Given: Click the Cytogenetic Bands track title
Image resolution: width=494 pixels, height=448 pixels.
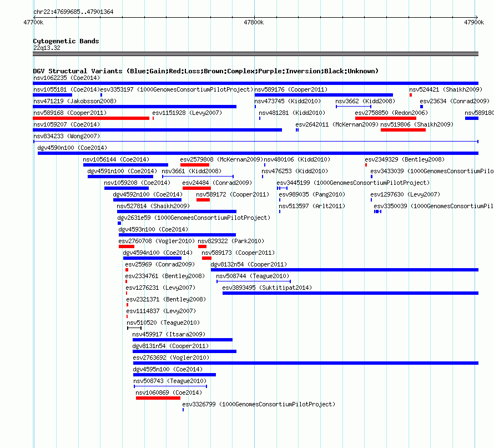Looking at the screenshot, I should coord(66,41).
